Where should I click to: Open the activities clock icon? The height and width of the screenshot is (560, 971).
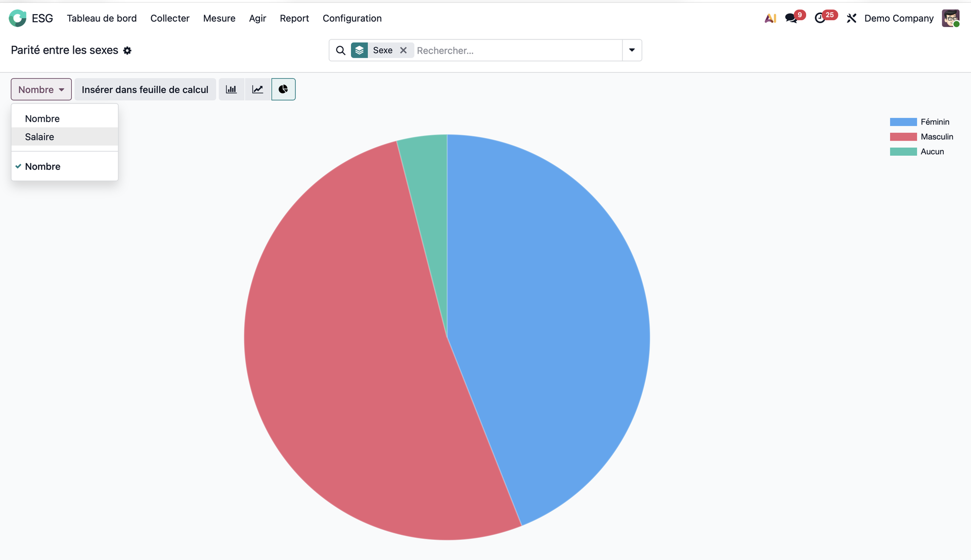coord(820,18)
